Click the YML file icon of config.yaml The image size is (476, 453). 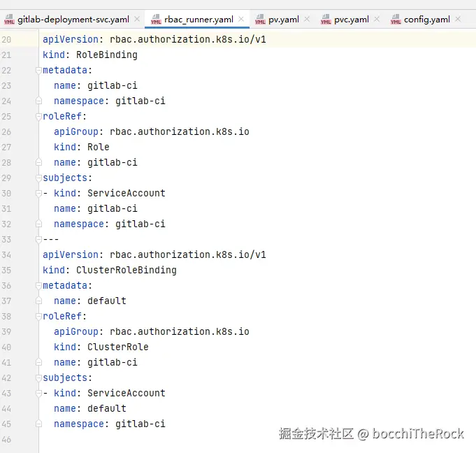click(396, 20)
